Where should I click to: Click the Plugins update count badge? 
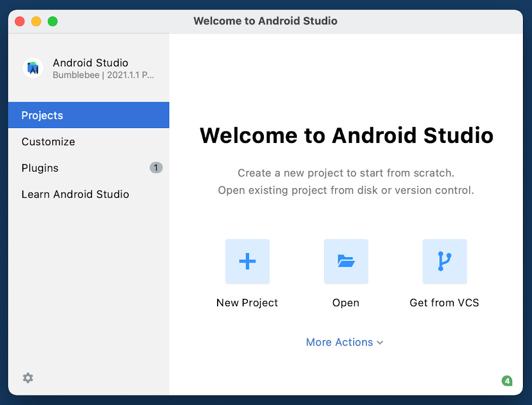(x=156, y=168)
